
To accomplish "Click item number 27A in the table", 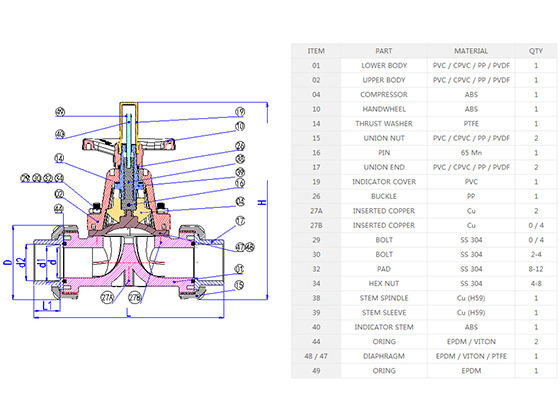I will [x=316, y=211].
